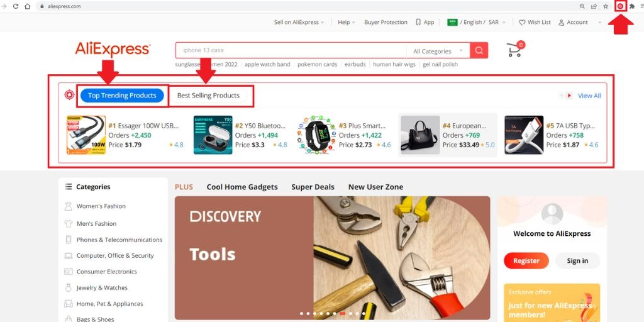The width and height of the screenshot is (644, 322).
Task: Search suggestion earbuds
Action: click(x=355, y=64)
